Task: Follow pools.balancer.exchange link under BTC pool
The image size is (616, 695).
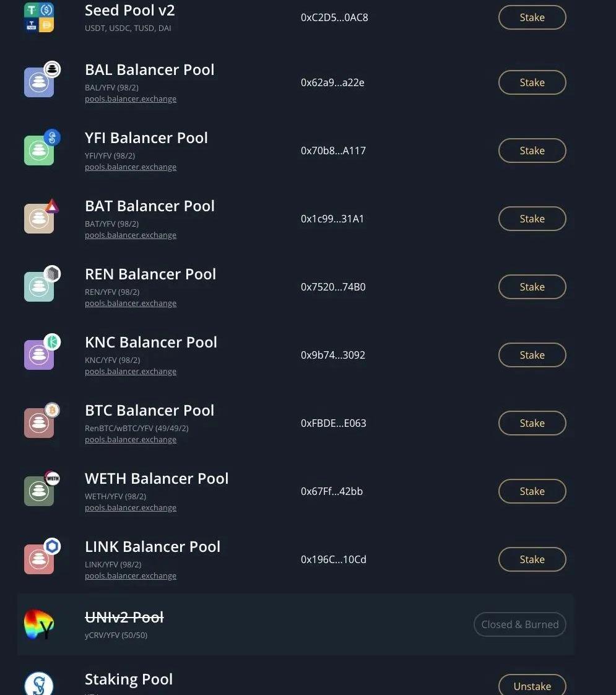Action: coord(131,440)
